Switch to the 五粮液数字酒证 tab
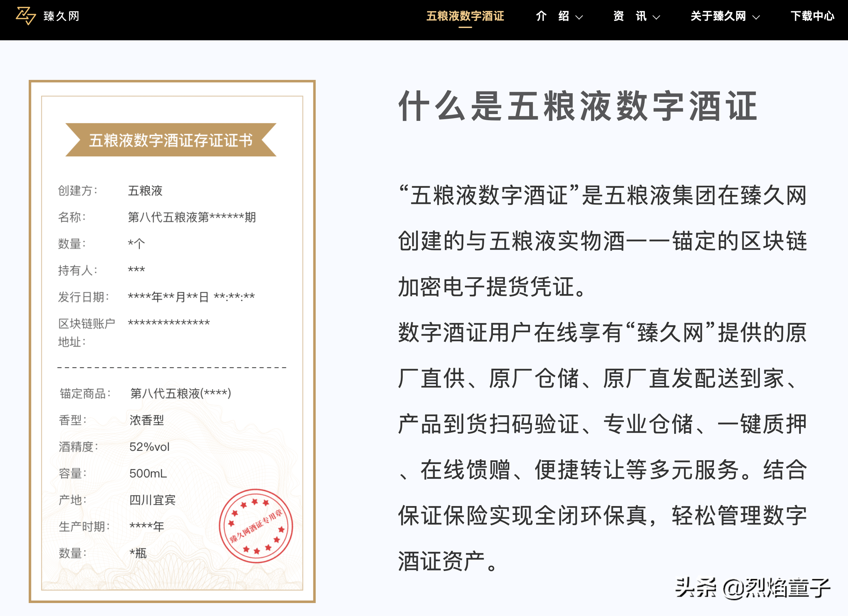This screenshot has height=616, width=848. 466,16
